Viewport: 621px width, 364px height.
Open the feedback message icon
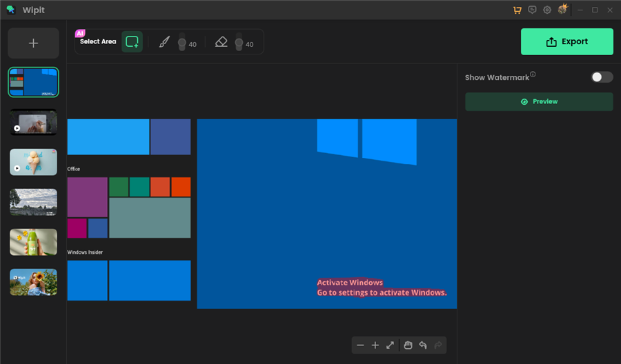tap(532, 10)
